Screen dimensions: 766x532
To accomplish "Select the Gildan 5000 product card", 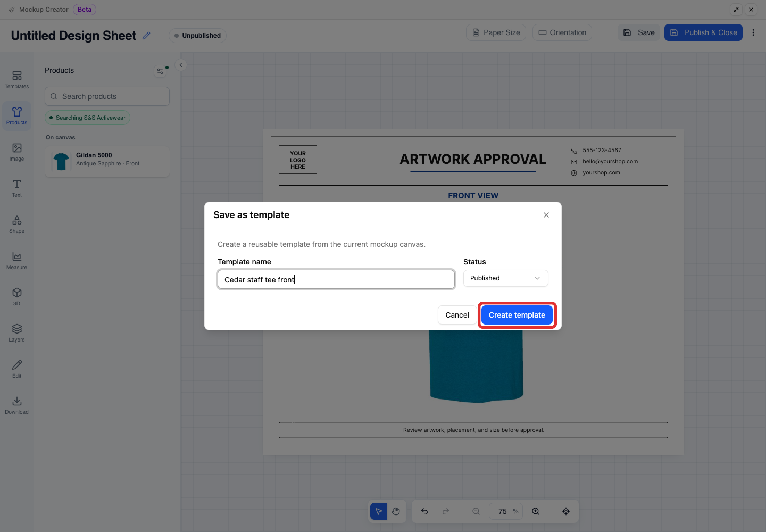I will point(107,162).
